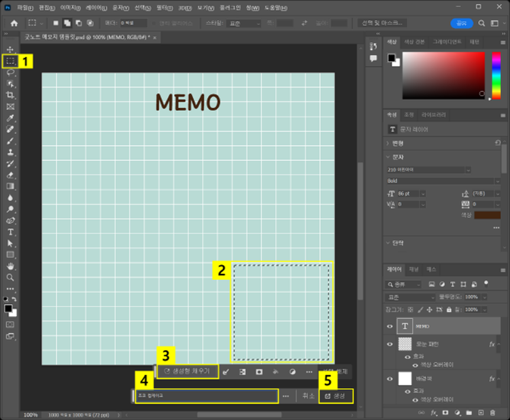Viewport: 510px width, 420px height.
Task: Collapse effects of the 모눈 패턴 layer
Action: click(x=500, y=345)
